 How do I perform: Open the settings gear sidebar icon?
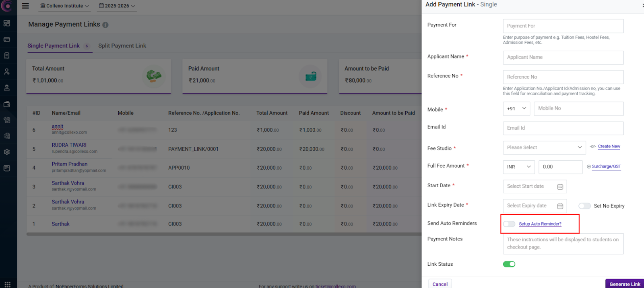(7, 152)
